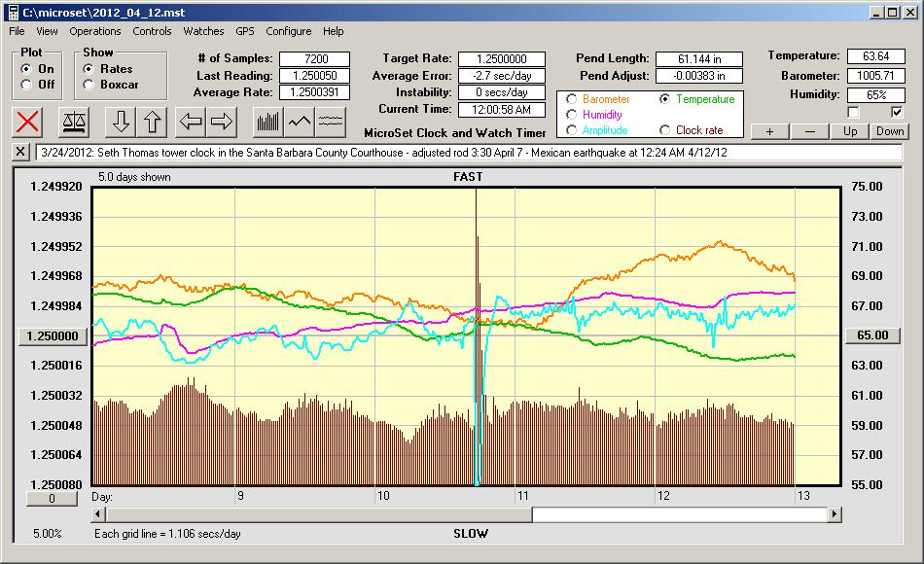Image resolution: width=924 pixels, height=564 pixels.
Task: Click the MicroSet app icon in title bar
Action: point(13,12)
